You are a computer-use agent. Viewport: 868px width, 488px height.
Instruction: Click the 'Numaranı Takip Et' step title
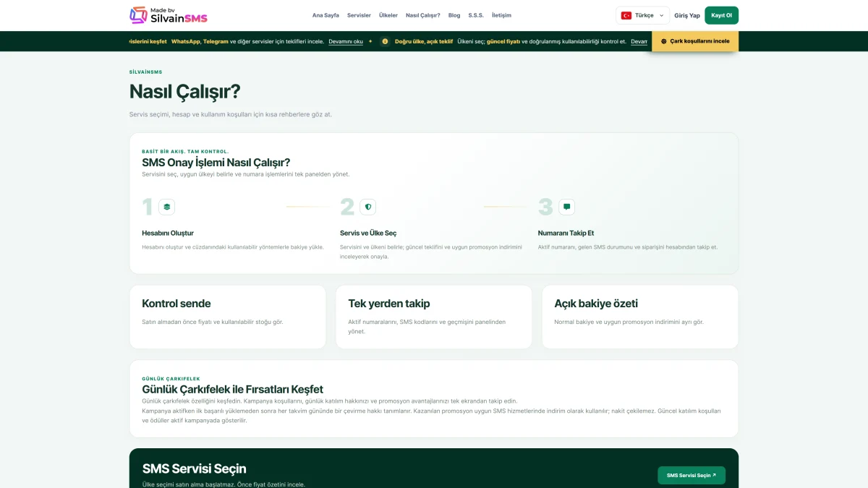click(x=566, y=233)
